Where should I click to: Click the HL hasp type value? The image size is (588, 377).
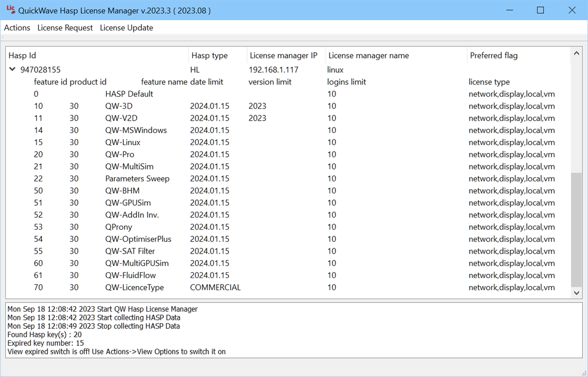coord(195,70)
